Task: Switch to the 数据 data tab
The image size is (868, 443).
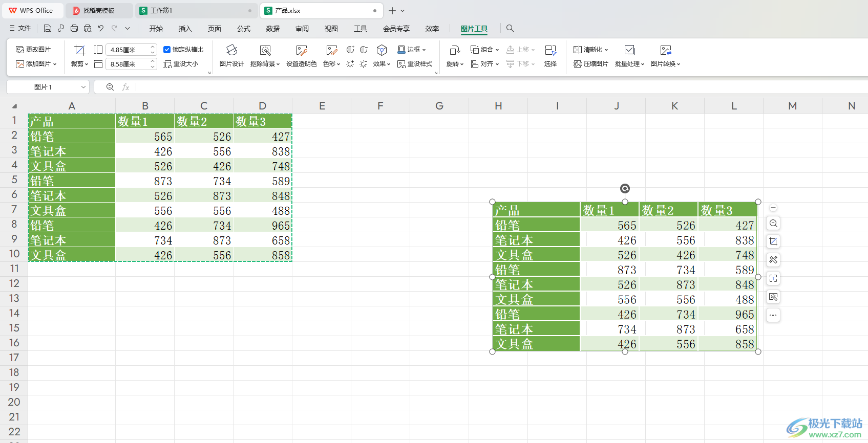Action: pyautogui.click(x=273, y=29)
